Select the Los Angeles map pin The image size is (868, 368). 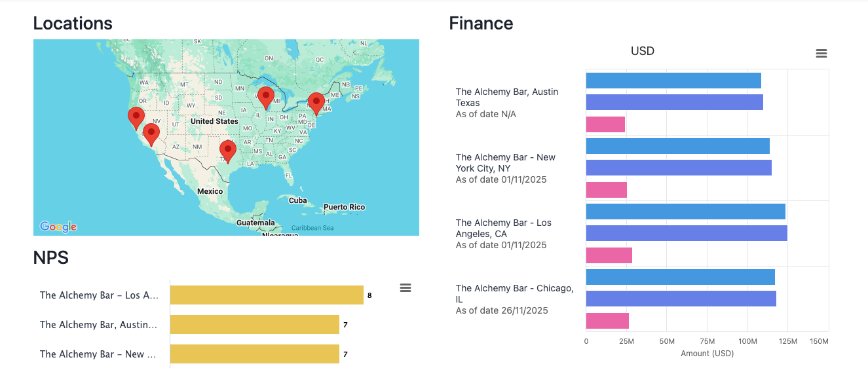[151, 135]
